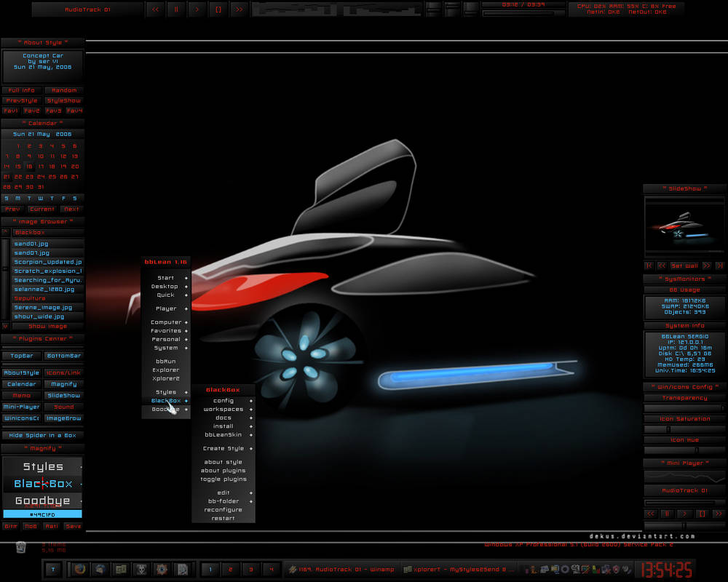
Task: Choose reconfigure in the BlackBox submenu
Action: point(223,509)
